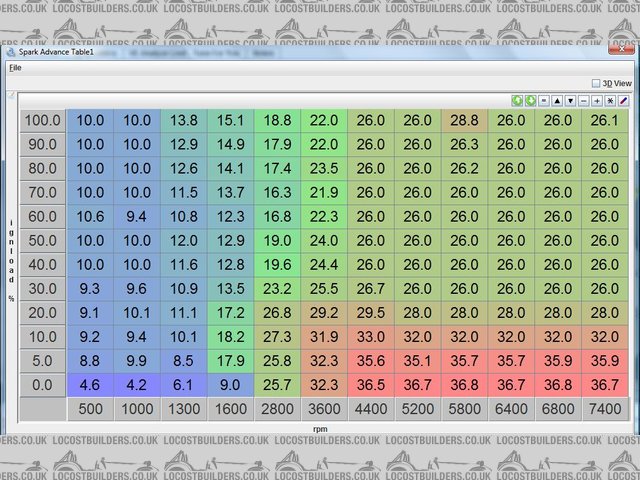640x480 pixels.
Task: Click the green down-arrow toolbar icon
Action: [530, 100]
